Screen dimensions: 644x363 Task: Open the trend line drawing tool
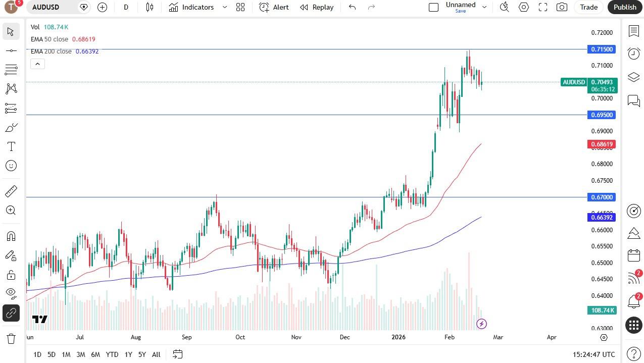pos(11,50)
